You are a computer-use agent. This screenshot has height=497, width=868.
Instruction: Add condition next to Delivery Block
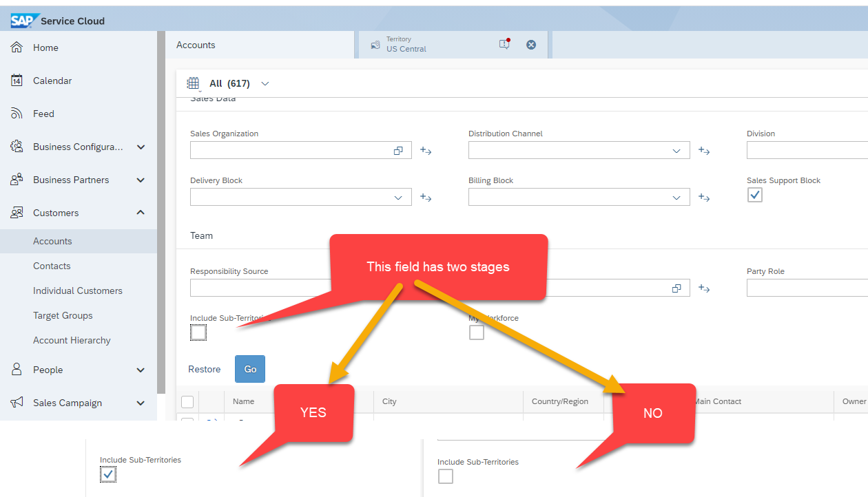click(x=426, y=198)
